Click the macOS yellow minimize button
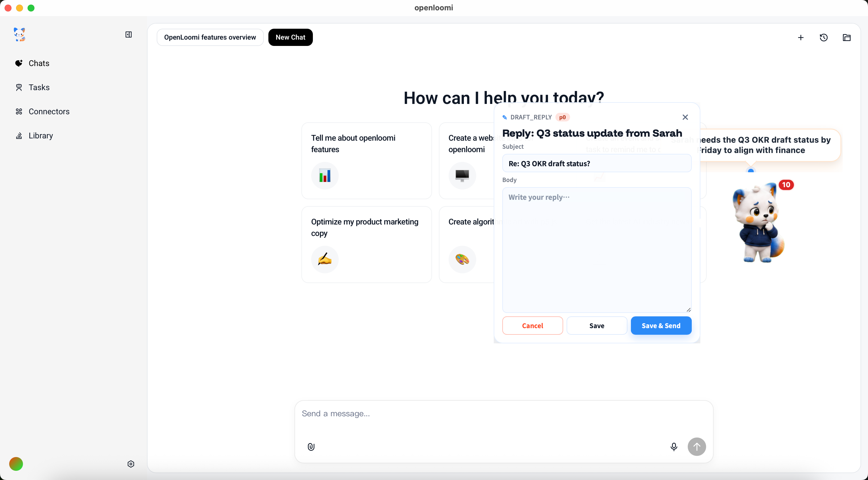 coord(20,8)
